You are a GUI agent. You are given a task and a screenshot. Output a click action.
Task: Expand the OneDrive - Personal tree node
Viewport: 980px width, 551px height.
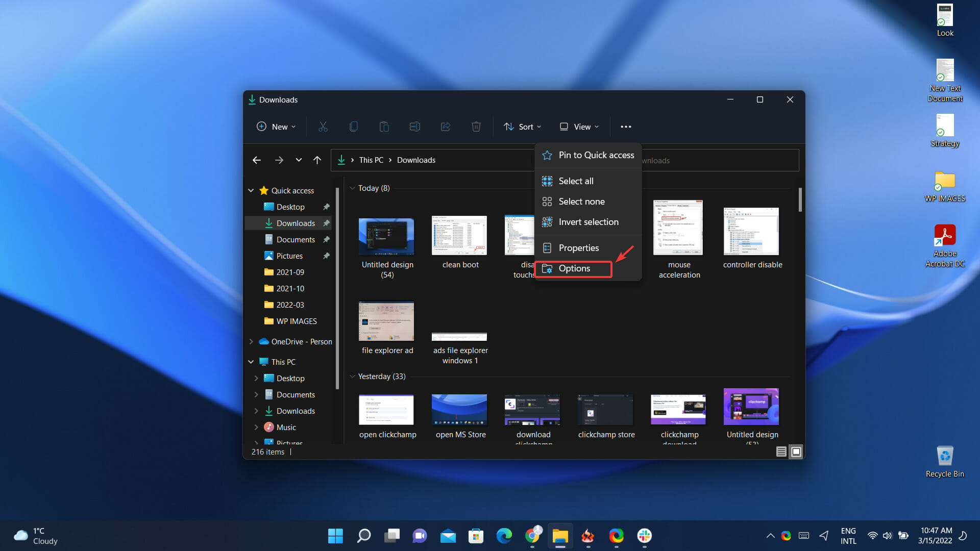click(251, 342)
